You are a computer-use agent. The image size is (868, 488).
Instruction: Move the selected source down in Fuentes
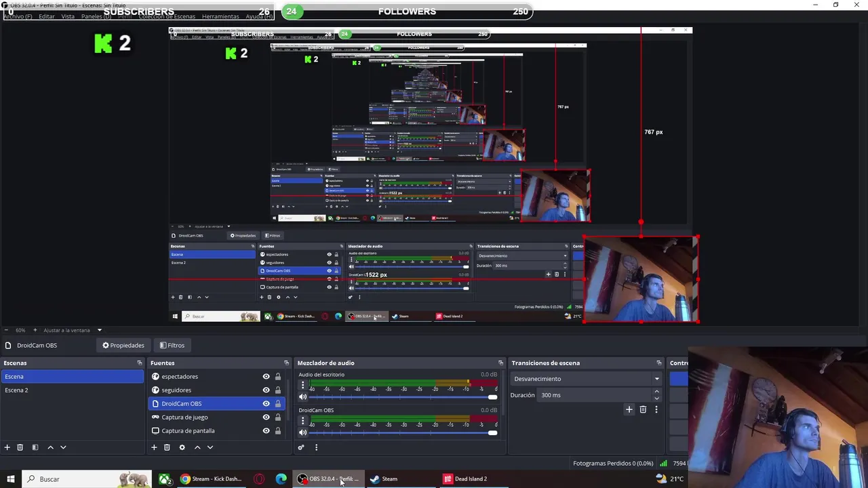[x=210, y=447]
